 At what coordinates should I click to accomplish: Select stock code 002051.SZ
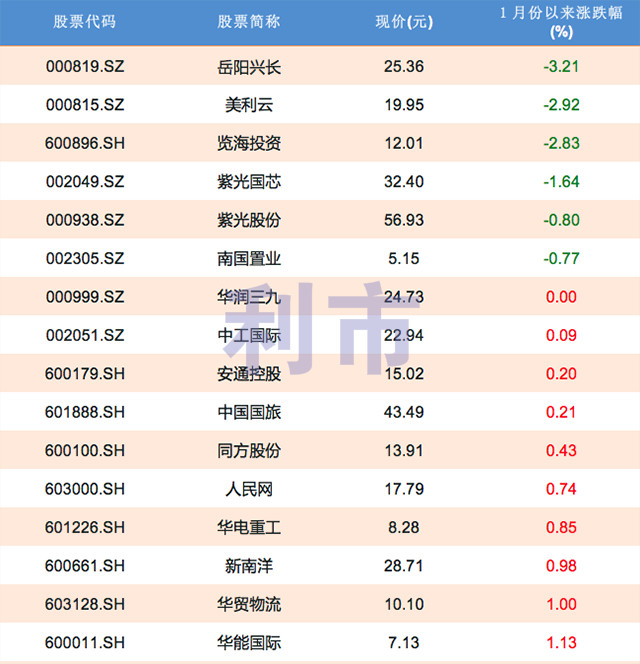[x=85, y=335]
